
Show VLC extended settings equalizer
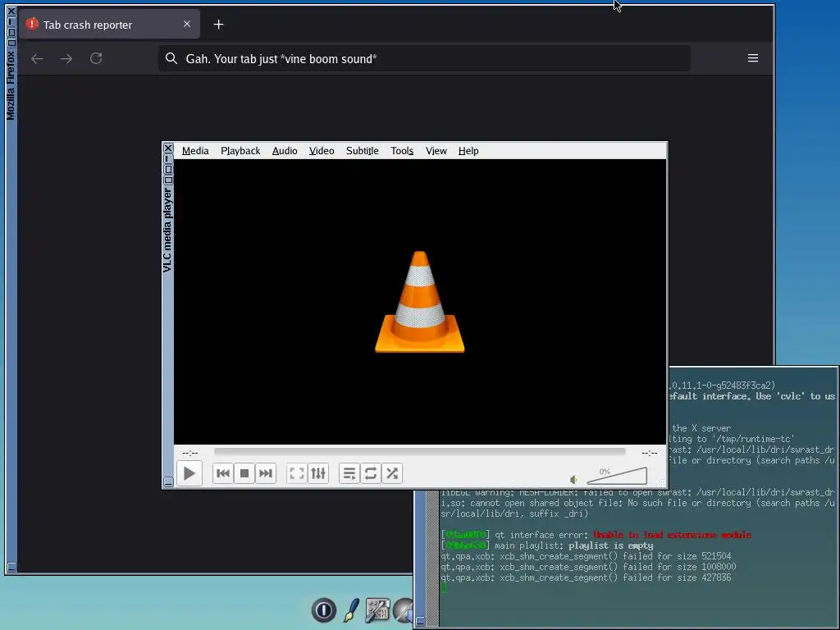(318, 473)
